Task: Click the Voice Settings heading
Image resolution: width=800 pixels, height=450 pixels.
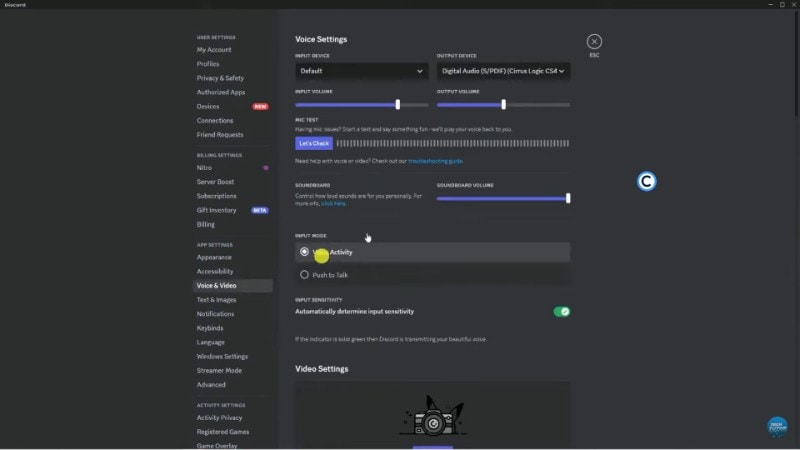Action: (321, 39)
